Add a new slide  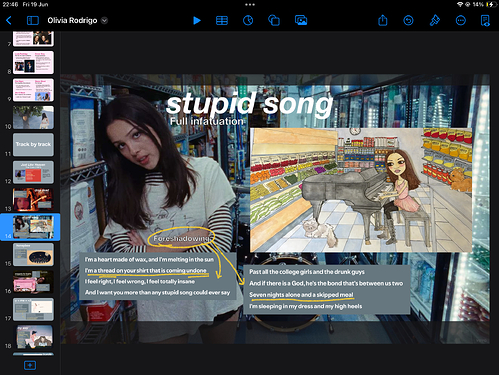point(30,365)
